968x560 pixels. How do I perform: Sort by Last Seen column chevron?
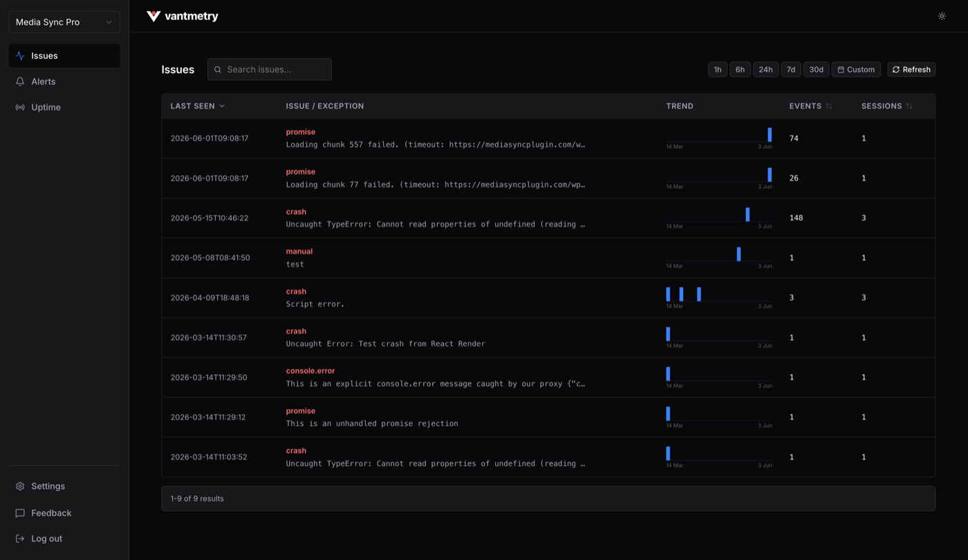pos(222,106)
